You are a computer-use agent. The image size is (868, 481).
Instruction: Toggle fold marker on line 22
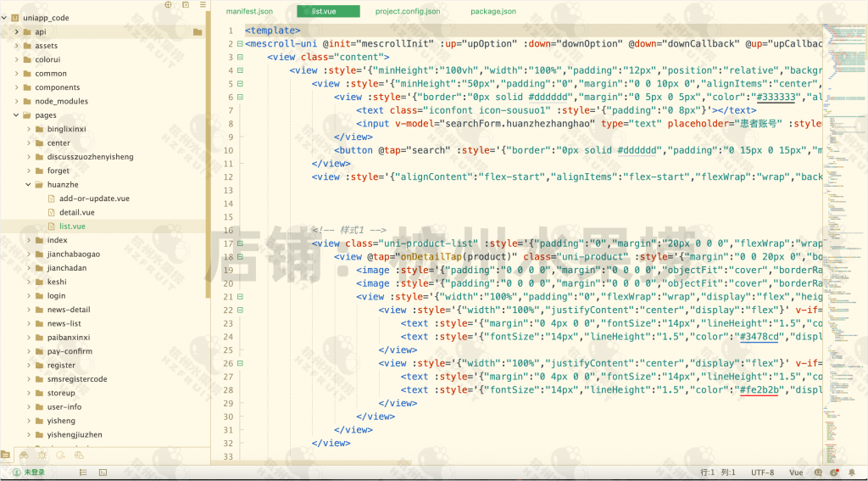pos(240,310)
